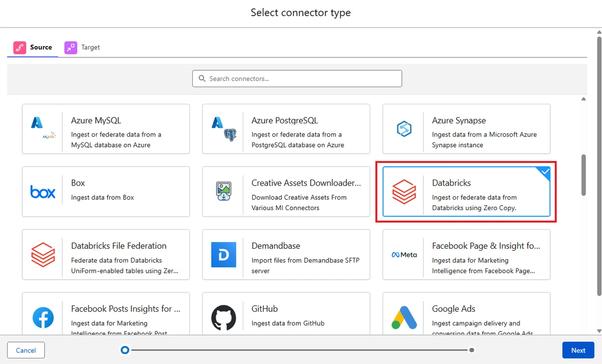Click the Databricks File Federation logo

pyautogui.click(x=43, y=255)
